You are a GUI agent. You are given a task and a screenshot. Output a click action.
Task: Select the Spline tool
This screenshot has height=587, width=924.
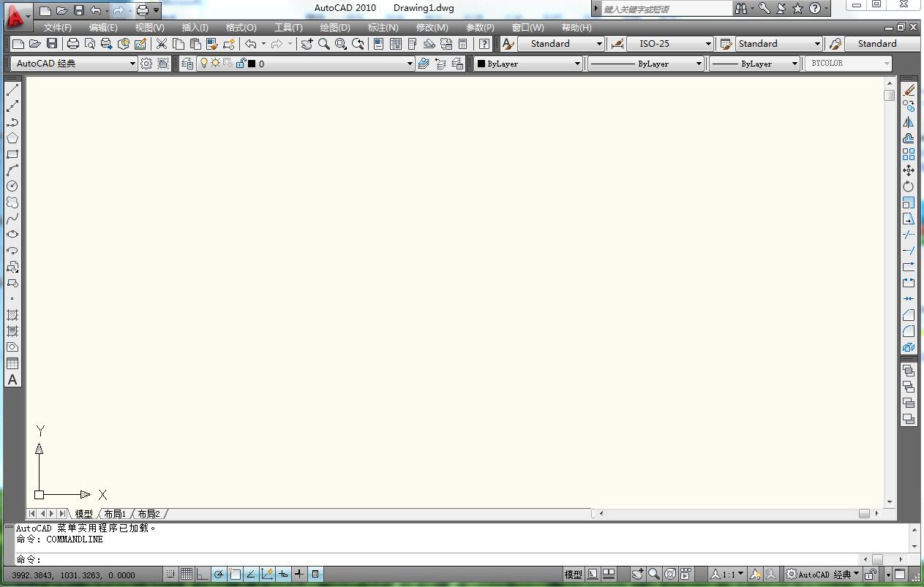pos(12,219)
